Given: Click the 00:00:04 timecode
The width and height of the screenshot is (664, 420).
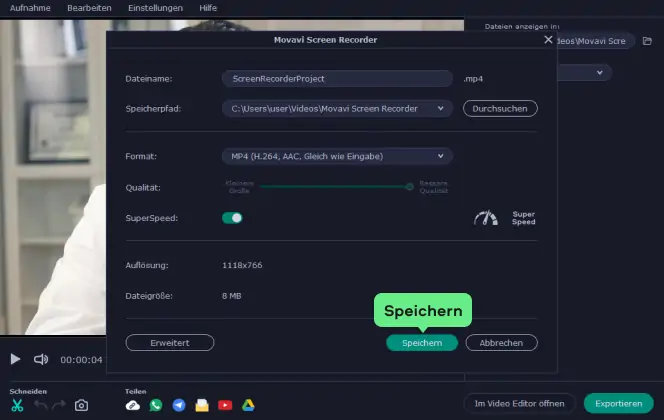Looking at the screenshot, I should (81, 359).
